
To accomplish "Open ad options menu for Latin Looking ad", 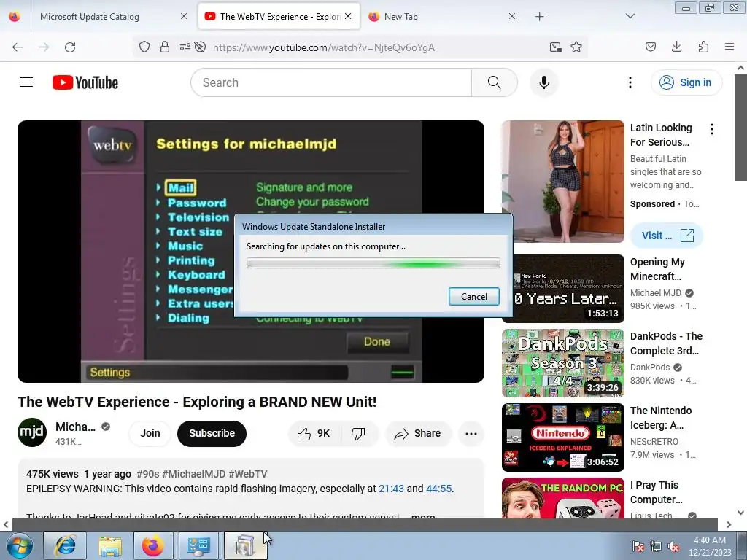I will tap(712, 129).
